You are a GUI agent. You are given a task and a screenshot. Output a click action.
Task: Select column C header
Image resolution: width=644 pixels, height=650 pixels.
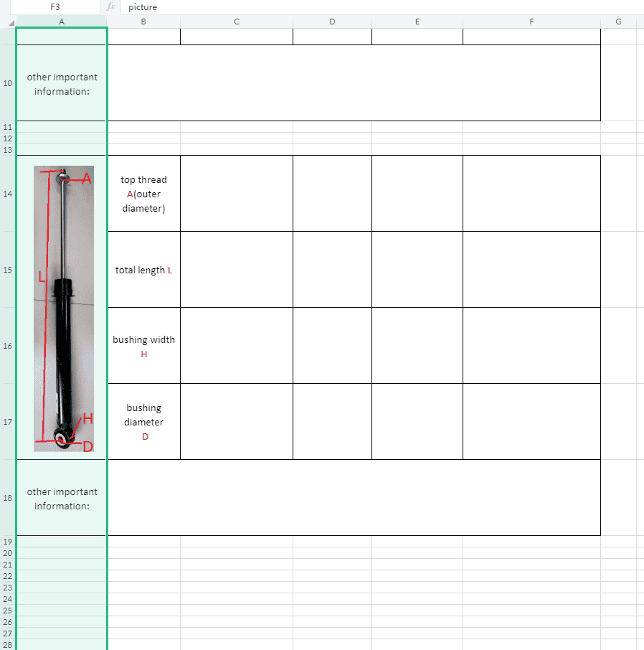(237, 22)
